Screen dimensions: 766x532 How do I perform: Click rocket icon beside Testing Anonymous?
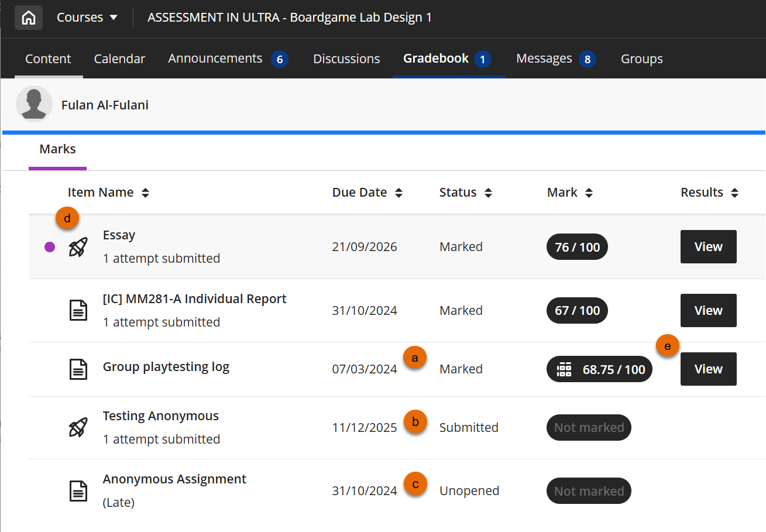tap(78, 428)
